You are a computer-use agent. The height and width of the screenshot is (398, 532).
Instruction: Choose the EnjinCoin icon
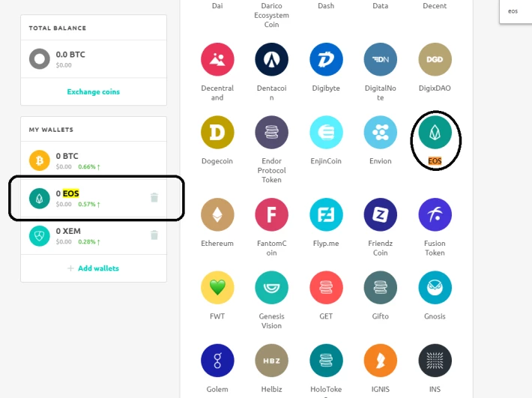(x=326, y=133)
